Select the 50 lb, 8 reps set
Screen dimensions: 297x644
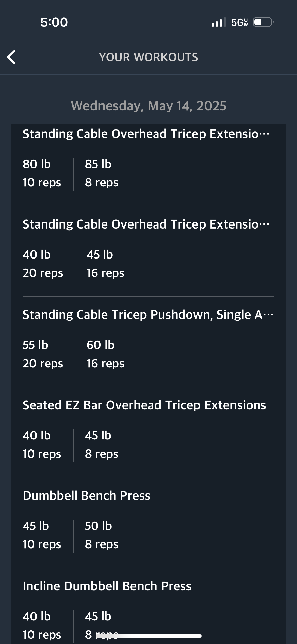(x=102, y=535)
